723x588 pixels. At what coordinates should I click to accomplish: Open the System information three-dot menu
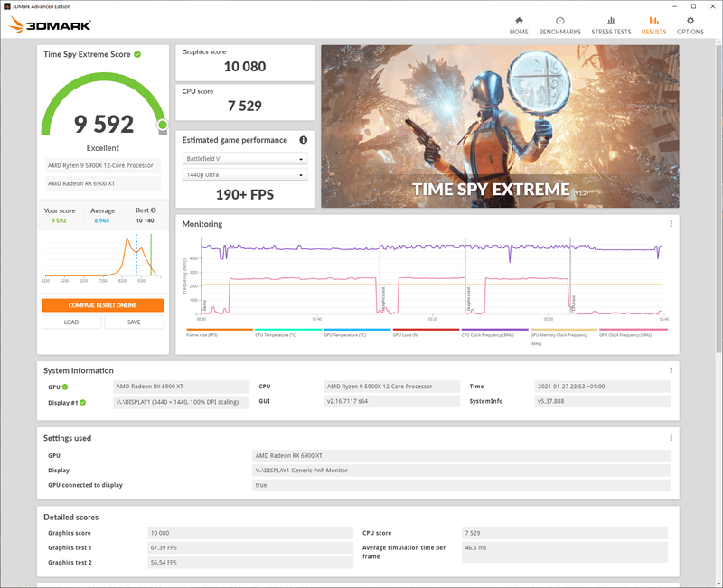coord(671,370)
